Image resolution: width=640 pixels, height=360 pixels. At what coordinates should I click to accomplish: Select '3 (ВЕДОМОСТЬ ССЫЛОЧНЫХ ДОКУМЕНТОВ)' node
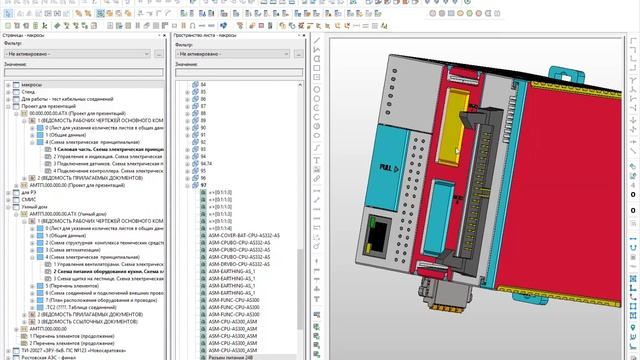tap(87, 322)
